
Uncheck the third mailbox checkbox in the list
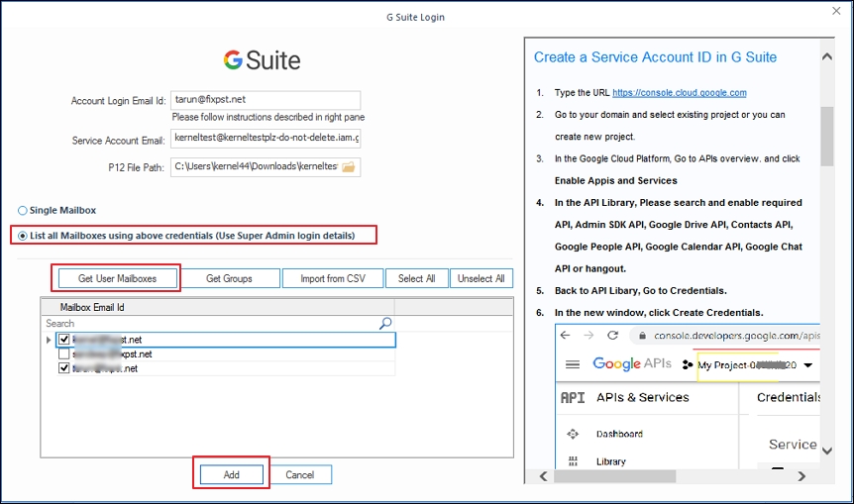(64, 368)
